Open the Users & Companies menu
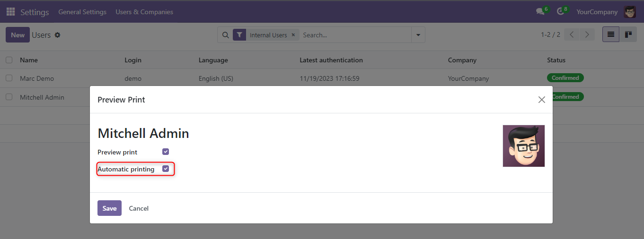This screenshot has width=644, height=239. pyautogui.click(x=144, y=12)
